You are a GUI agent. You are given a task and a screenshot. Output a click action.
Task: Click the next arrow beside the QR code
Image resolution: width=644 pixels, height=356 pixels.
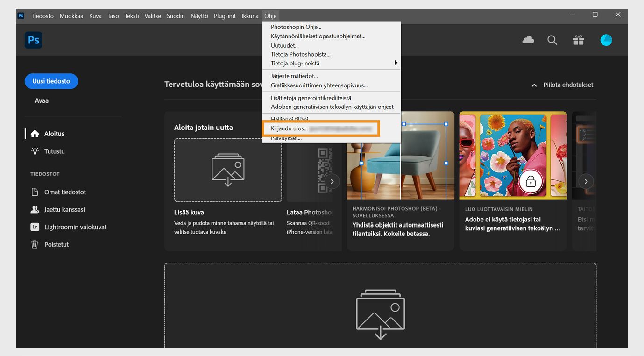click(333, 181)
